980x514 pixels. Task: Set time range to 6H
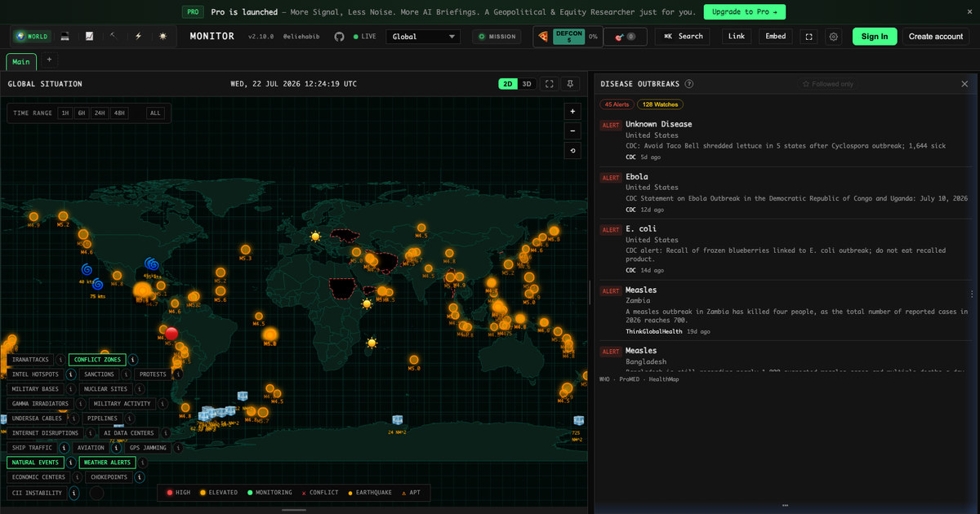pyautogui.click(x=82, y=113)
